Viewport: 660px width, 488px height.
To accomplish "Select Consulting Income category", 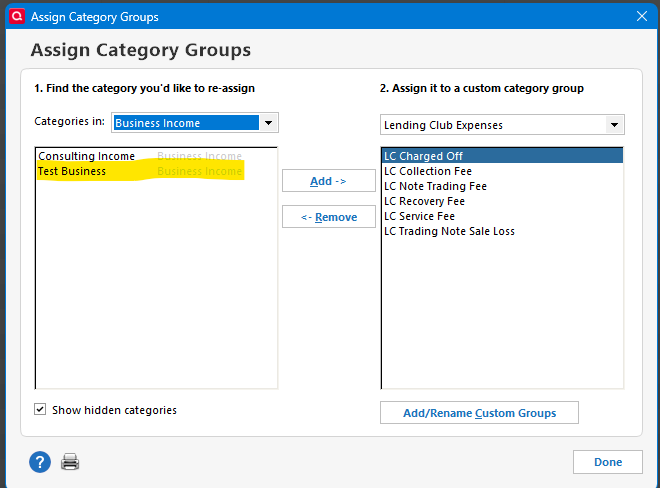I will click(87, 157).
